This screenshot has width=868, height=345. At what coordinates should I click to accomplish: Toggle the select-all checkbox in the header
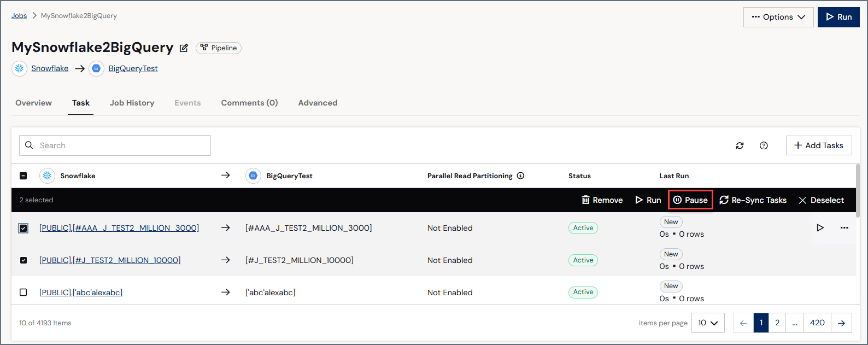coord(23,176)
